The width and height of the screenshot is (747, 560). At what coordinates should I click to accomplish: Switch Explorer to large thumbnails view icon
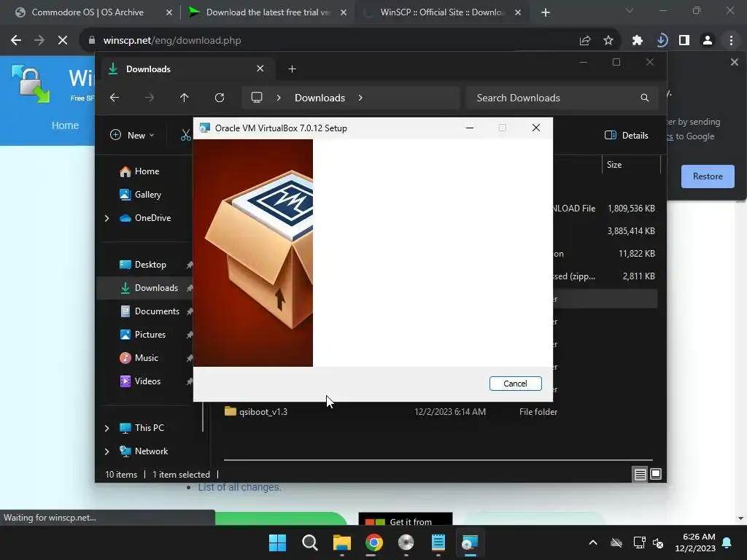tap(656, 474)
